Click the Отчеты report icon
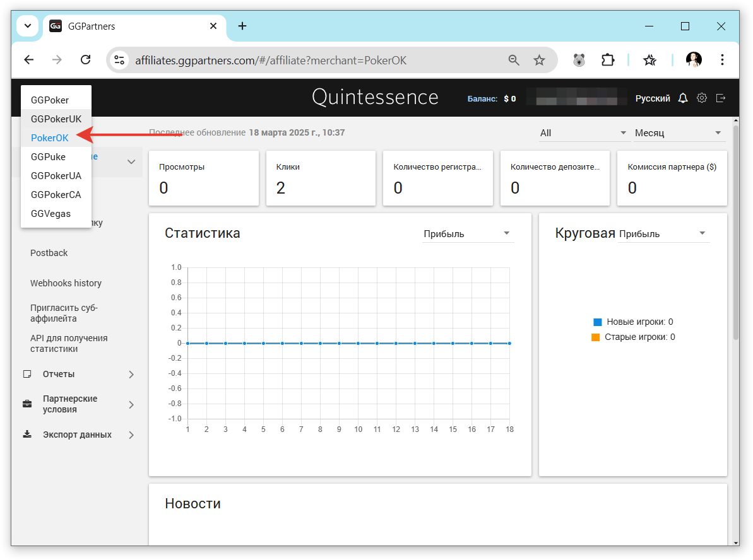 point(27,374)
